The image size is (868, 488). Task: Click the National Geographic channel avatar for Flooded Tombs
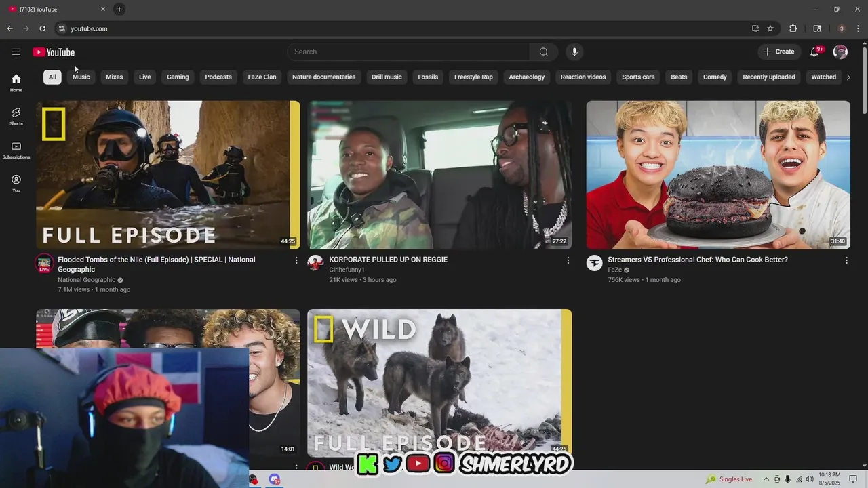tap(45, 264)
